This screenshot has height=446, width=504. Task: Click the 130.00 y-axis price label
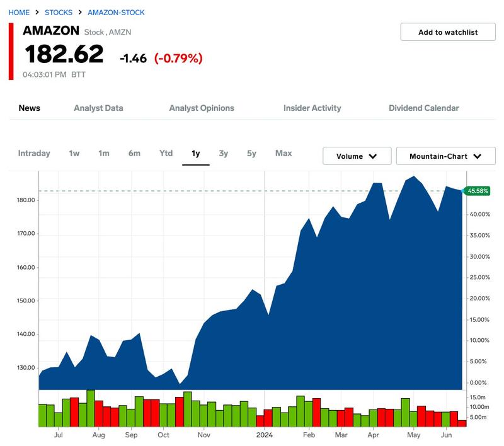click(x=26, y=368)
